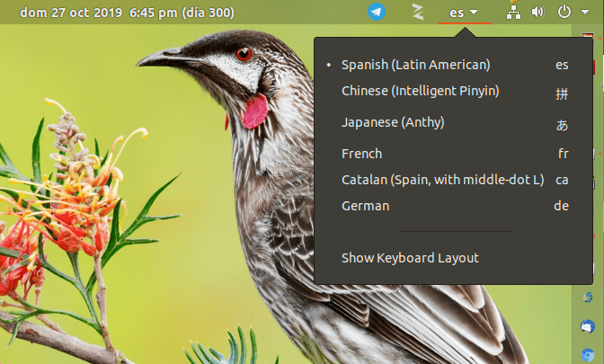The width and height of the screenshot is (604, 364).
Task: Click the power icon in top bar
Action: [x=564, y=12]
